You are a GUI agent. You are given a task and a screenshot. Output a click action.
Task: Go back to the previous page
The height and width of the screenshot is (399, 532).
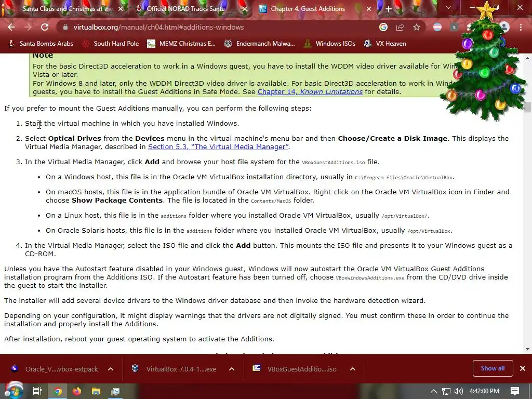click(x=11, y=27)
